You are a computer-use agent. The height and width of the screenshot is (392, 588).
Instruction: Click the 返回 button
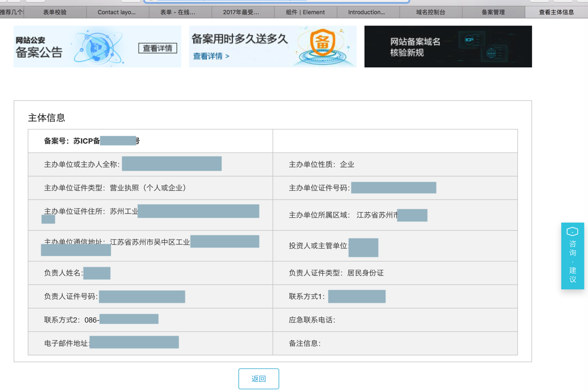(258, 378)
